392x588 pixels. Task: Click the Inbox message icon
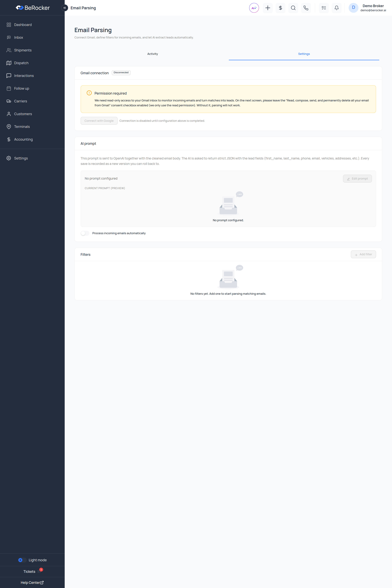point(9,37)
